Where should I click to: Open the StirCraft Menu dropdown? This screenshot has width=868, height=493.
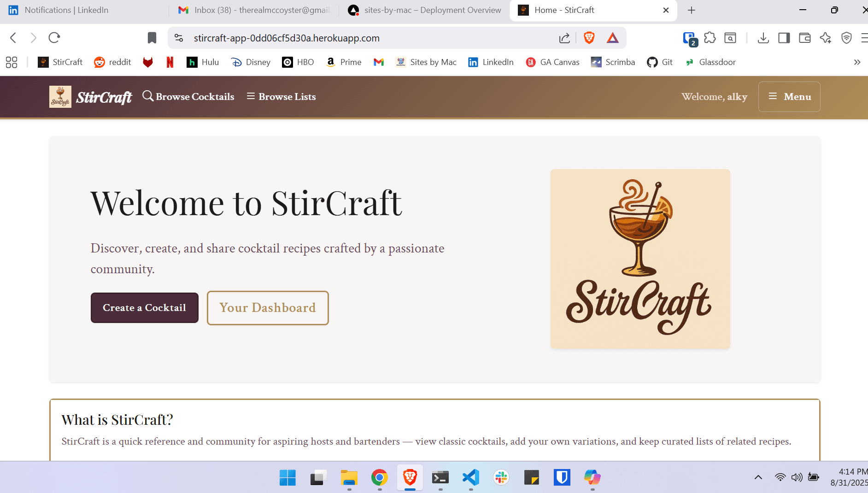(789, 96)
